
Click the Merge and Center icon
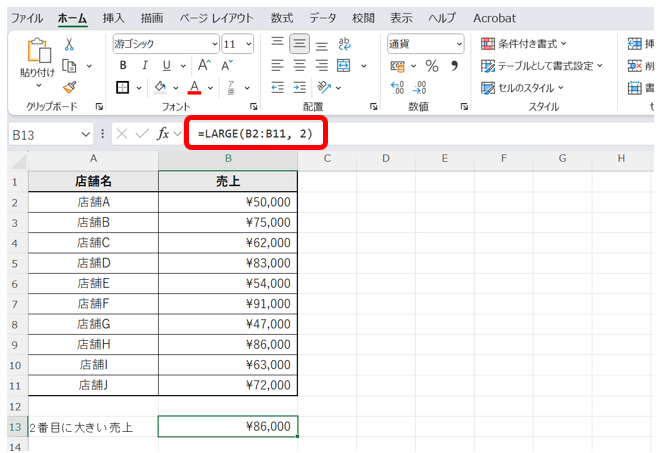point(344,65)
